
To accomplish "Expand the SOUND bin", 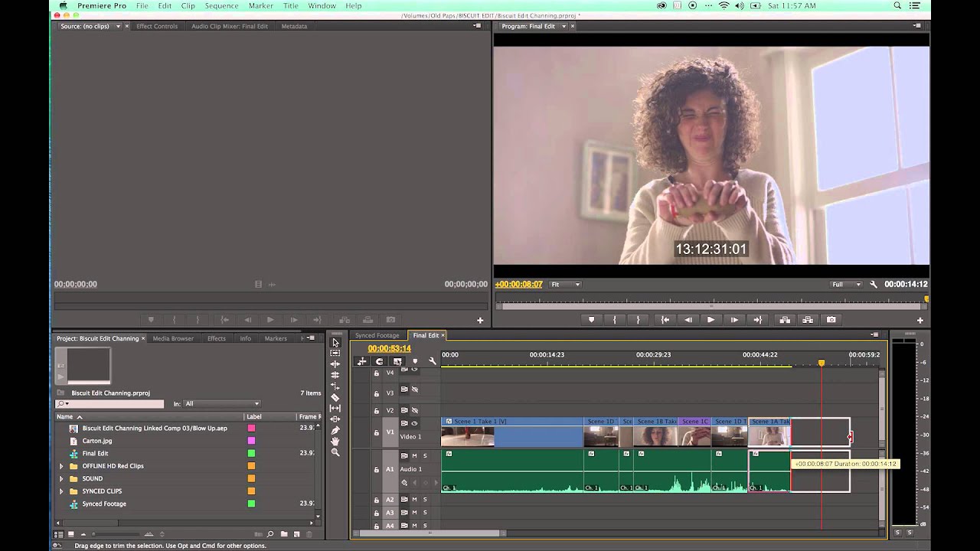I will [x=61, y=478].
